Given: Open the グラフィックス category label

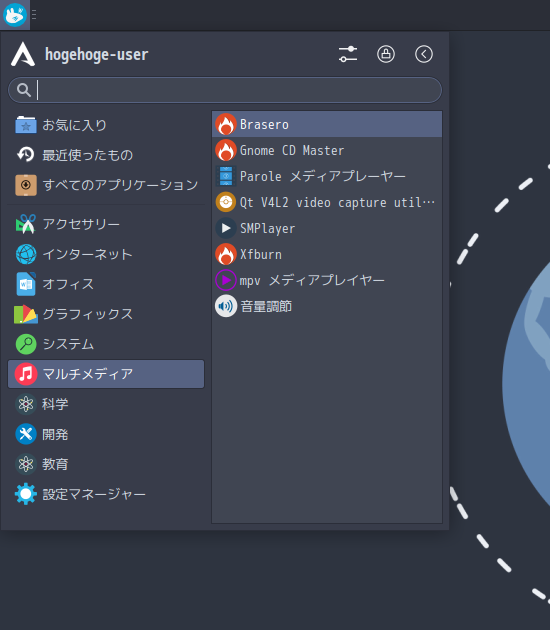Looking at the screenshot, I should [x=88, y=314].
